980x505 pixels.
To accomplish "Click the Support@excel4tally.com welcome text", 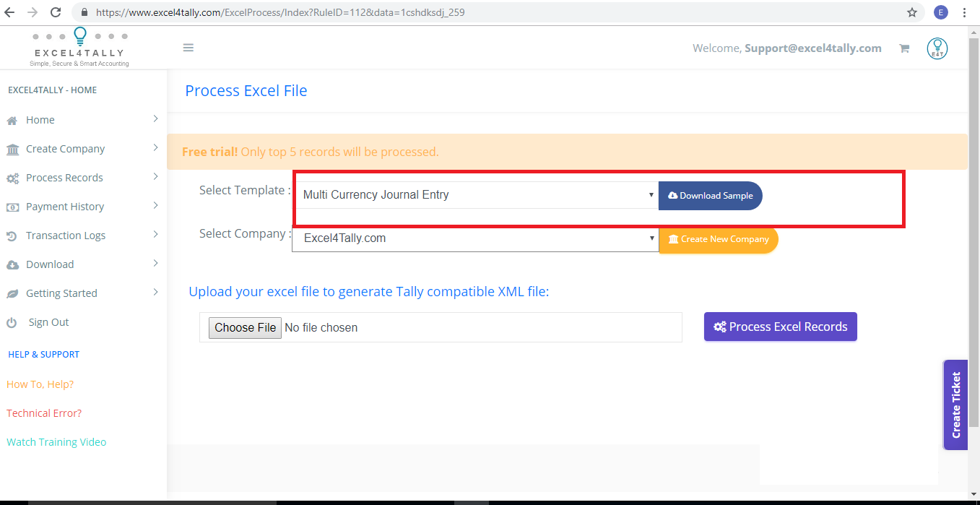I will click(x=813, y=48).
